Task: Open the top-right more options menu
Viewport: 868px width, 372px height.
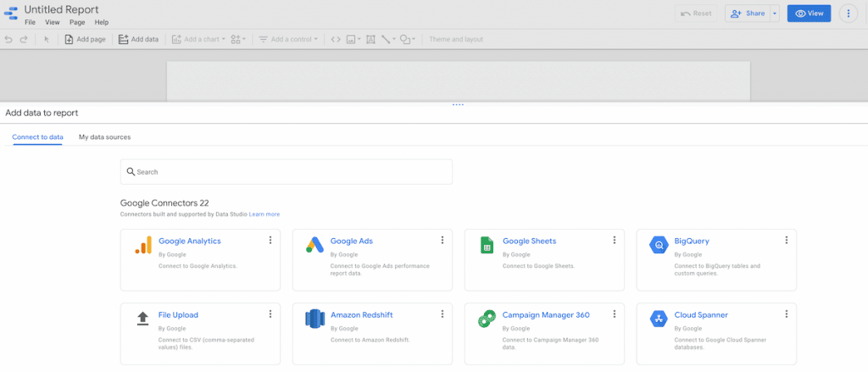Action: [x=849, y=14]
